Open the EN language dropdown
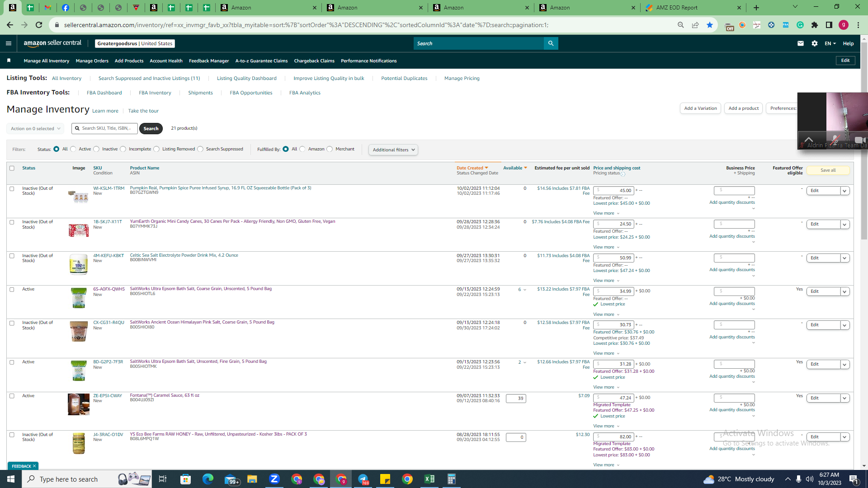 coord(830,43)
